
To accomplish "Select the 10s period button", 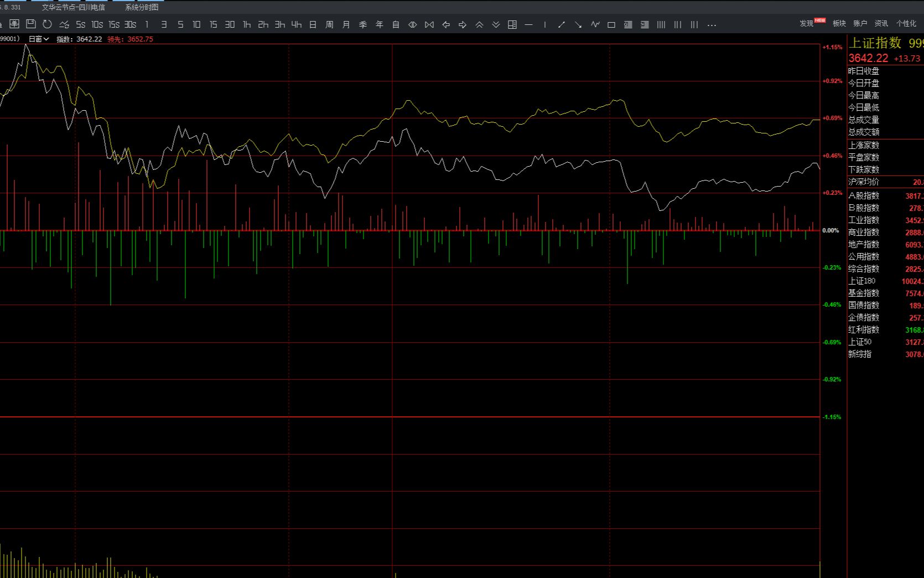I will coord(97,24).
